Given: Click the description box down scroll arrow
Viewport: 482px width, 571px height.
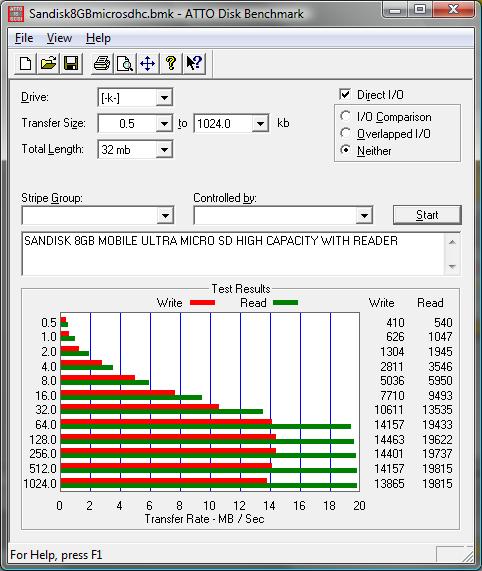Looking at the screenshot, I should click(x=452, y=267).
